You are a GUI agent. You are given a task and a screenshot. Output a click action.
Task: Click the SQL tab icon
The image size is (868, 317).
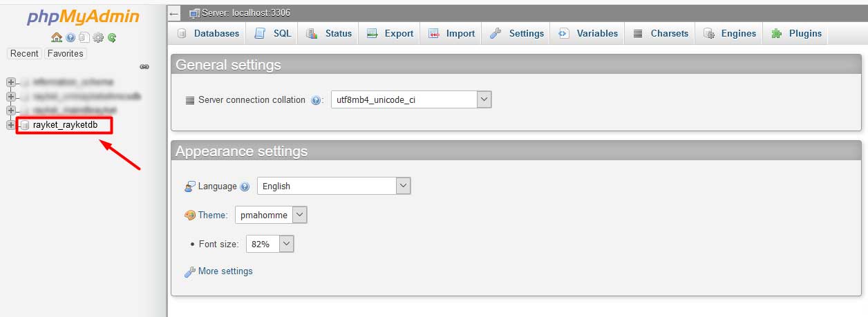pos(260,33)
